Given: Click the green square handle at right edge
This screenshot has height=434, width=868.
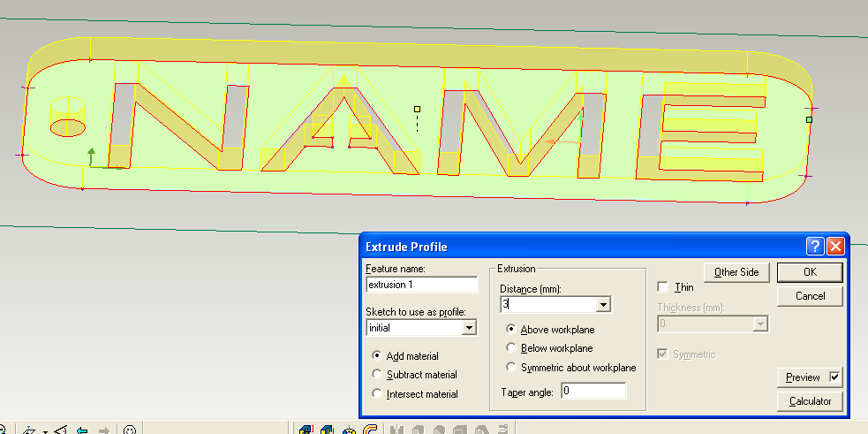Looking at the screenshot, I should 810,119.
